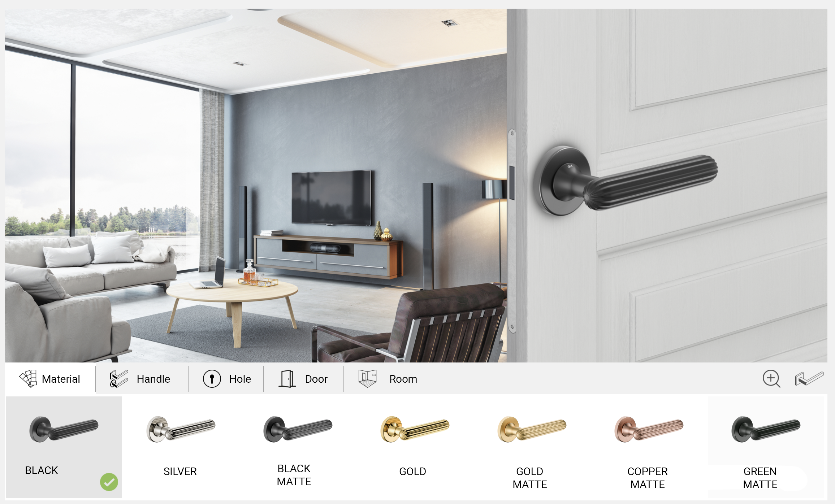Click the material samples grid icon
Image resolution: width=835 pixels, height=504 pixels.
[29, 378]
